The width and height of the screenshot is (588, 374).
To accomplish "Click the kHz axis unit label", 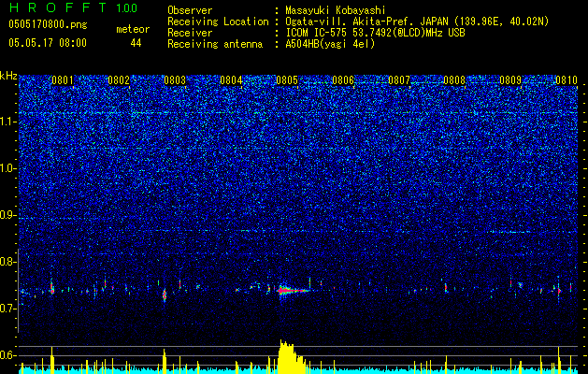I will pos(8,76).
